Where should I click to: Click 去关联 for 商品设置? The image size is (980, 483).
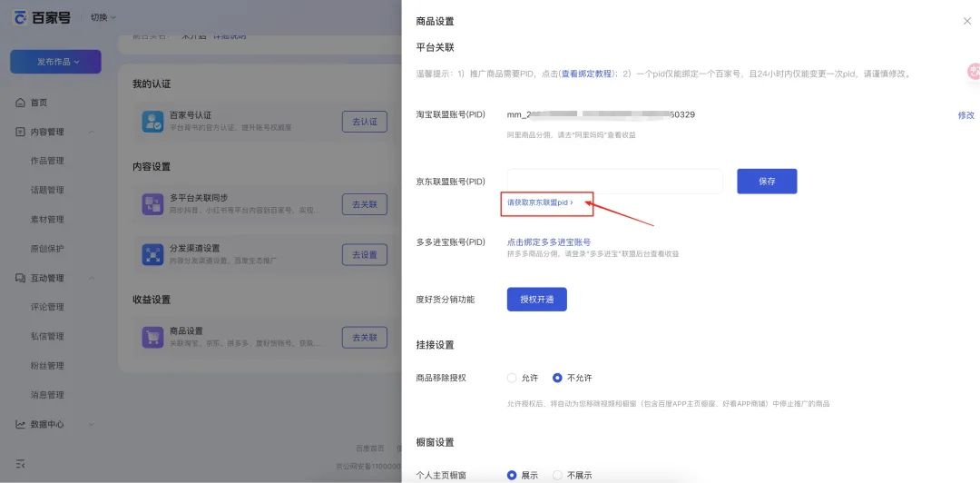tap(365, 337)
